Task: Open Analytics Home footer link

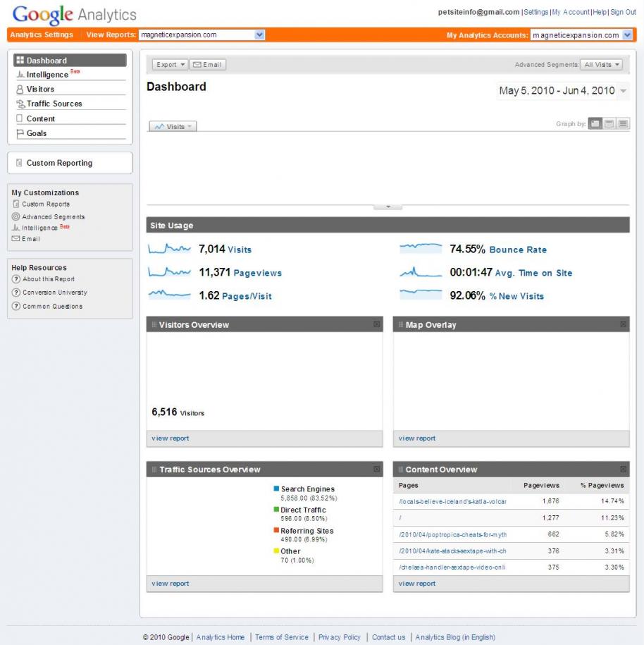Action: click(x=221, y=637)
